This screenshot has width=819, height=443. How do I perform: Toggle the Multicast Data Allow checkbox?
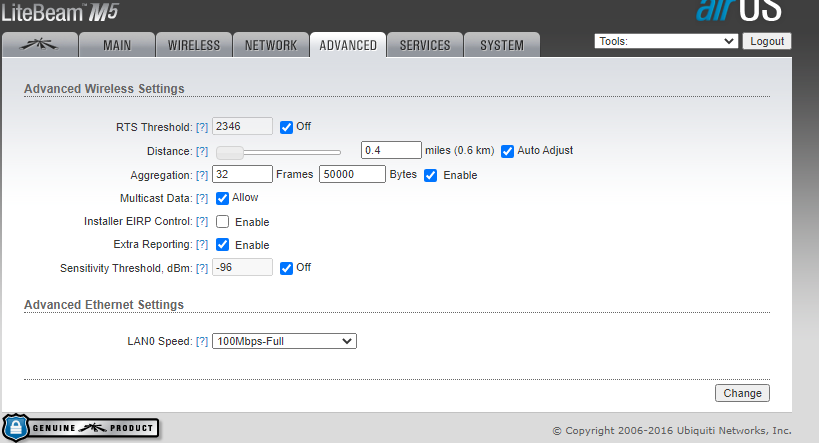coord(223,198)
